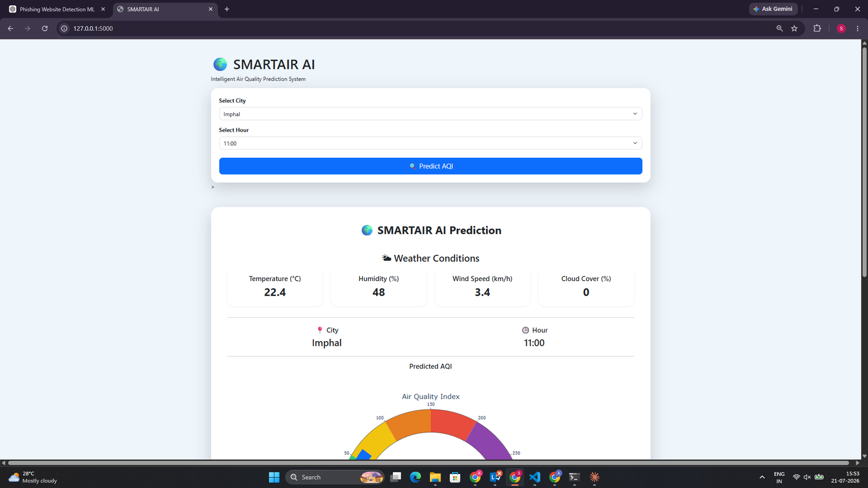This screenshot has width=868, height=488.
Task: Click the 11:00 hour result text
Action: [x=534, y=343]
